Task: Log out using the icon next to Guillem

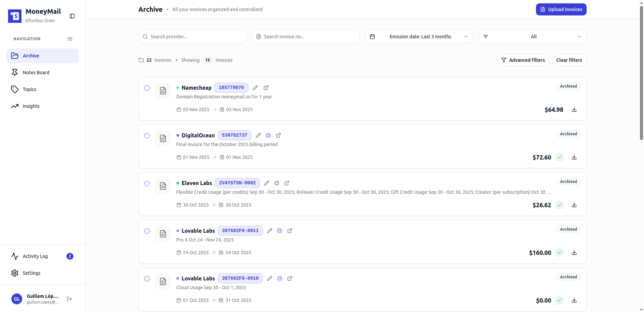Action: pyautogui.click(x=69, y=299)
